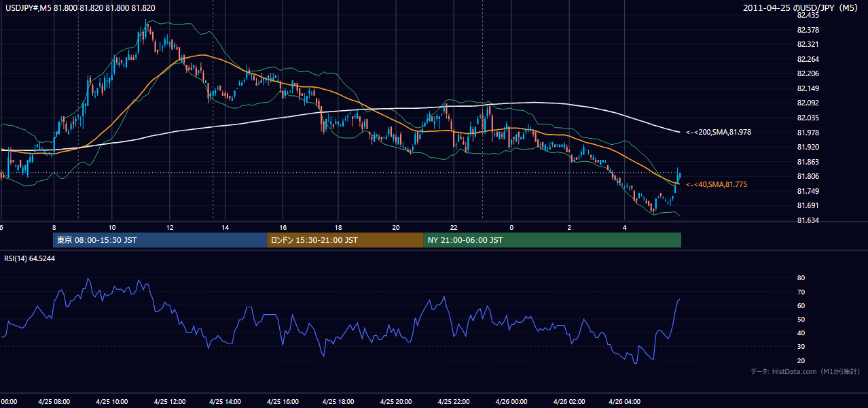
Task: Click price level 82.378 on the axis
Action: [807, 30]
